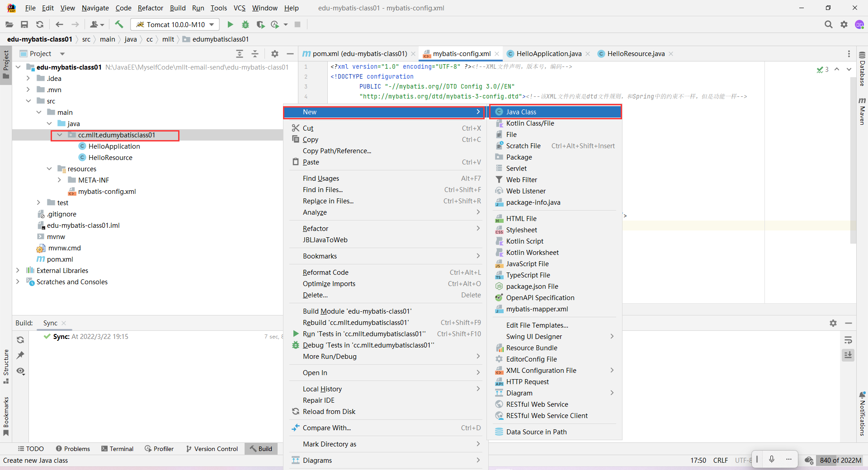Click the Build panel restart sync icon
Viewport: 868px width, 470px height.
click(20, 339)
